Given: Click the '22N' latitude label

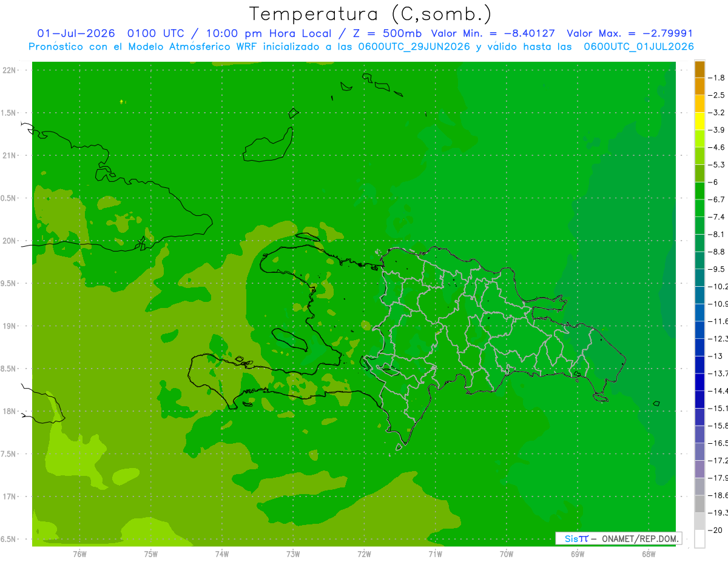Looking at the screenshot, I should [10, 70].
